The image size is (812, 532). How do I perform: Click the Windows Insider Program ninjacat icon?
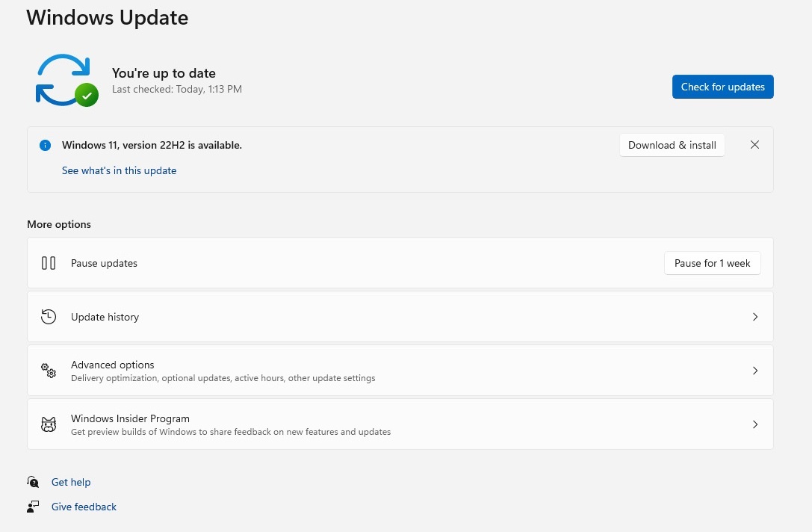[49, 424]
